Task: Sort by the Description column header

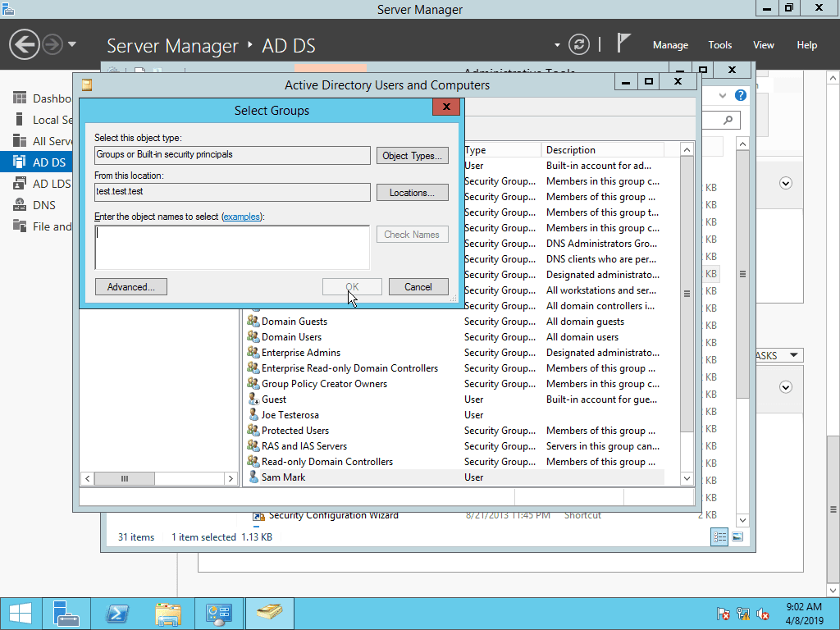Action: [x=603, y=150]
